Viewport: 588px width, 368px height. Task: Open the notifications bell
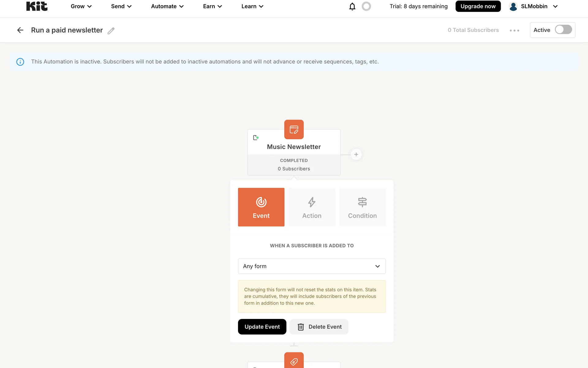(352, 6)
